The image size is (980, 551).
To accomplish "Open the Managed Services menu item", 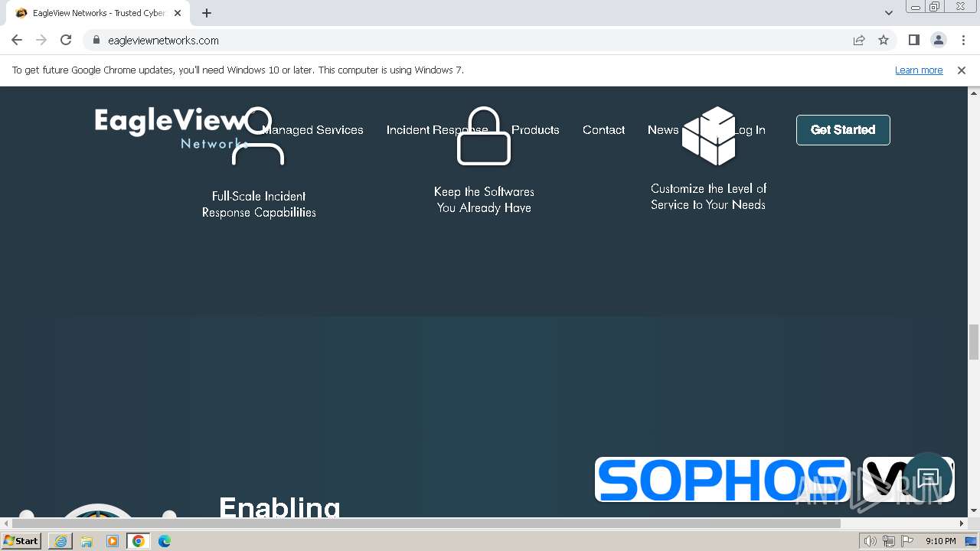I will [x=312, y=130].
